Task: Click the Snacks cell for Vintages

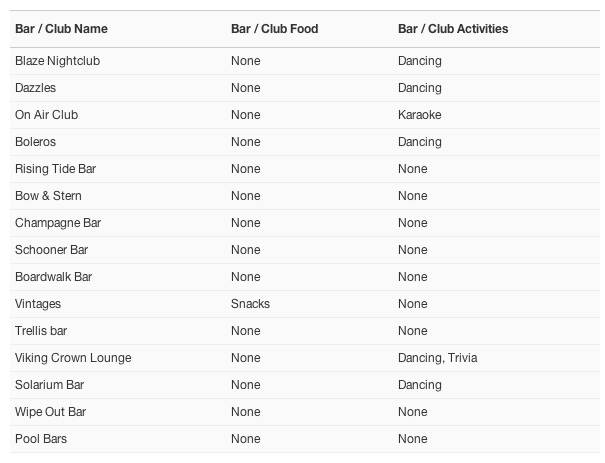Action: point(250,304)
